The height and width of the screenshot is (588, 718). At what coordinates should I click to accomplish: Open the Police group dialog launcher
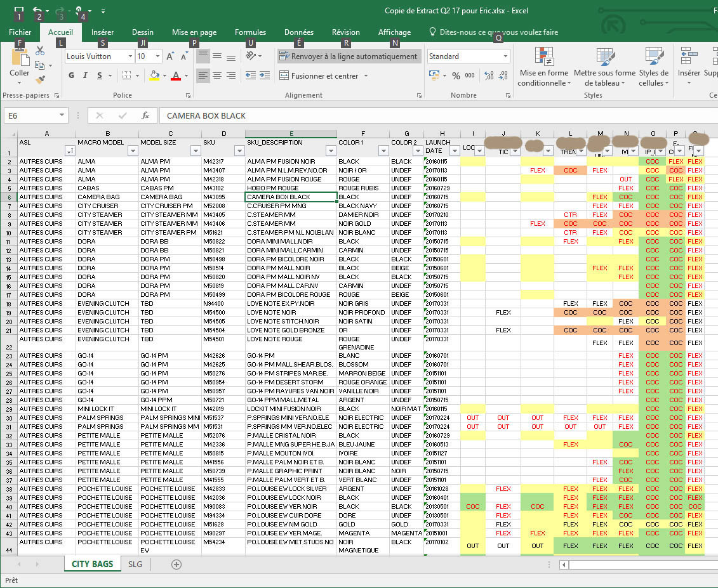coord(188,95)
